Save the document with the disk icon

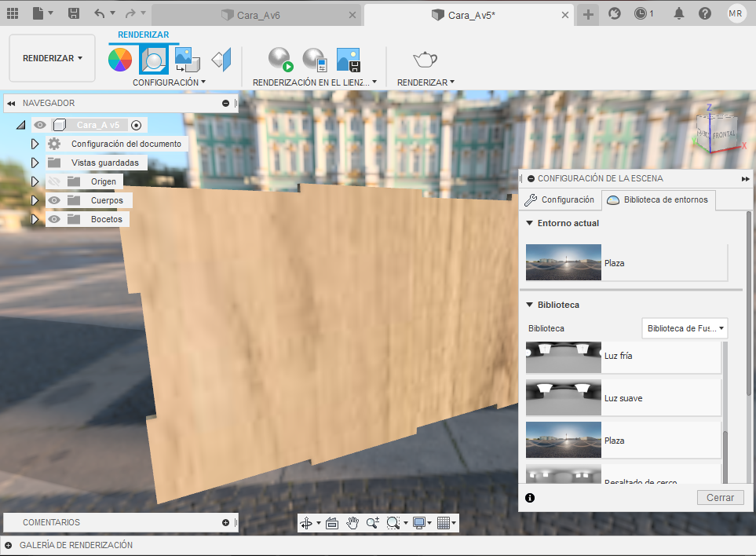click(73, 13)
